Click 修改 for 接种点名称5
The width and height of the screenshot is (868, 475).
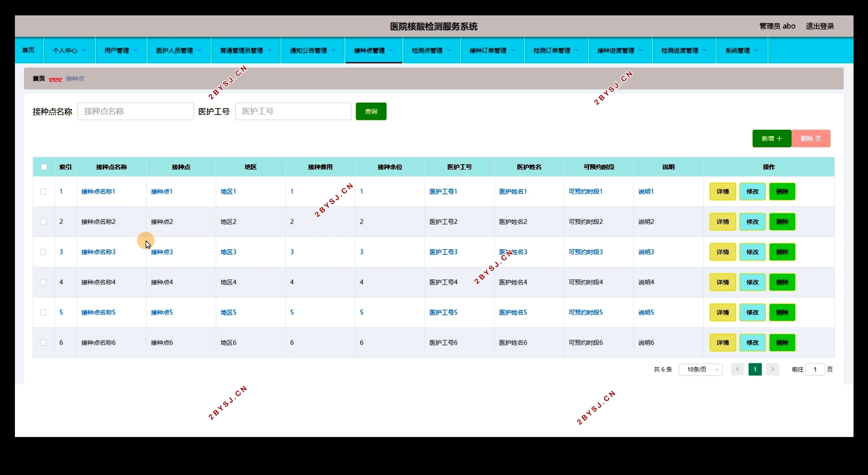(752, 313)
